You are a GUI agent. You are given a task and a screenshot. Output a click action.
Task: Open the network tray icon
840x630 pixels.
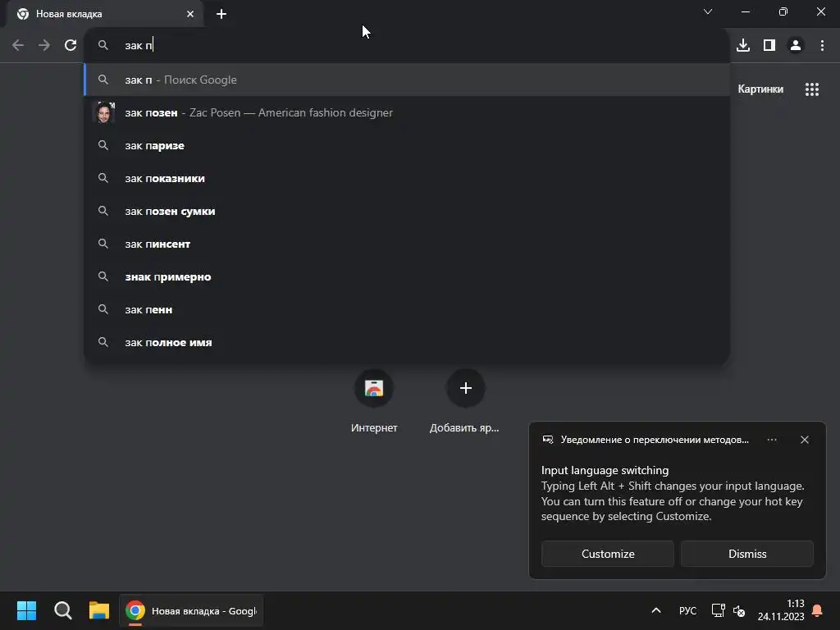pyautogui.click(x=718, y=610)
